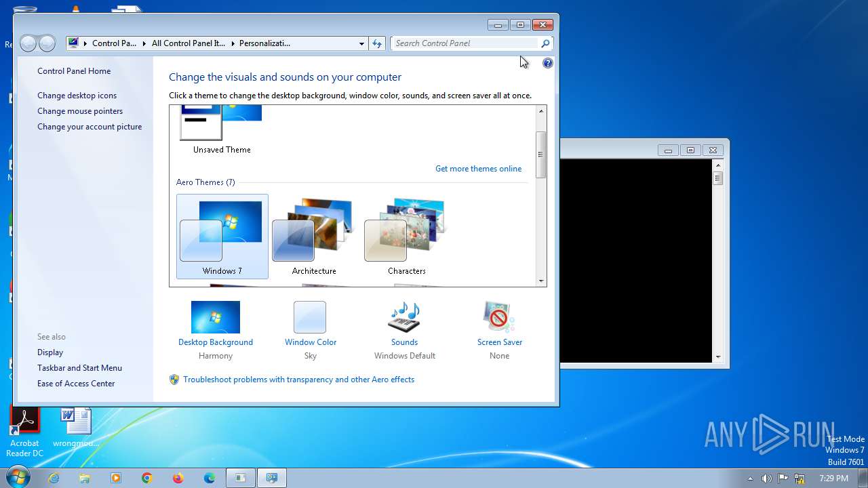Viewport: 868px width, 488px height.
Task: Click the Action Center flag icon
Action: (x=783, y=479)
